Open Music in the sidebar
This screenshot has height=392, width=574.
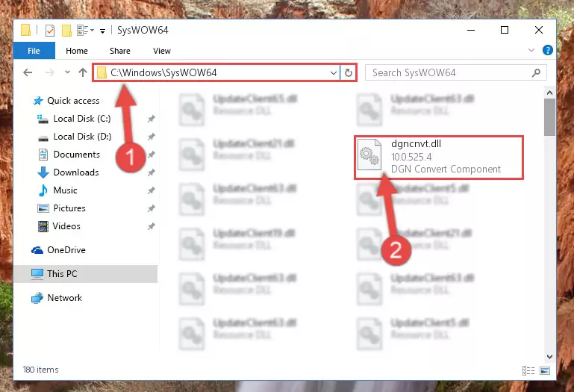65,190
